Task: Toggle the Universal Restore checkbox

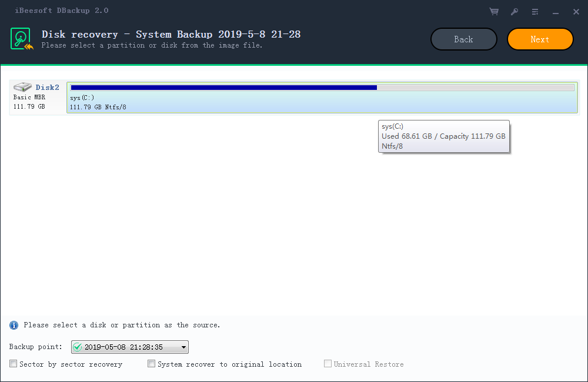Action: pyautogui.click(x=328, y=364)
